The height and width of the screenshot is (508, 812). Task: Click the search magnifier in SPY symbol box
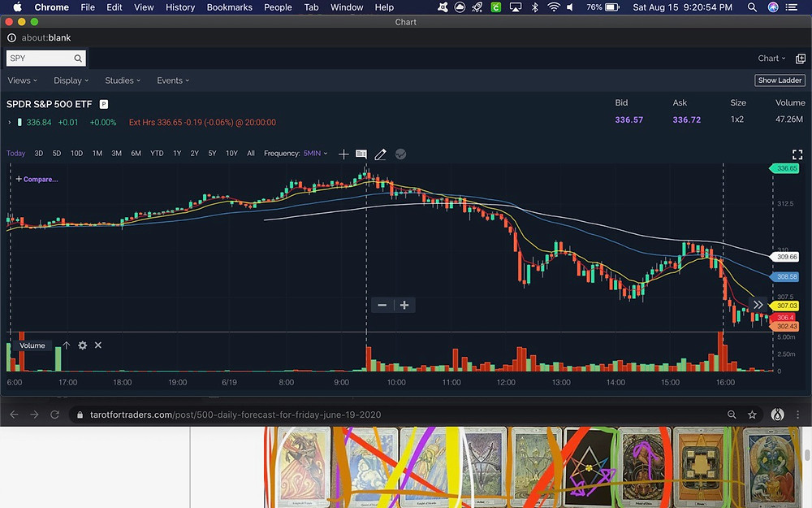(78, 58)
